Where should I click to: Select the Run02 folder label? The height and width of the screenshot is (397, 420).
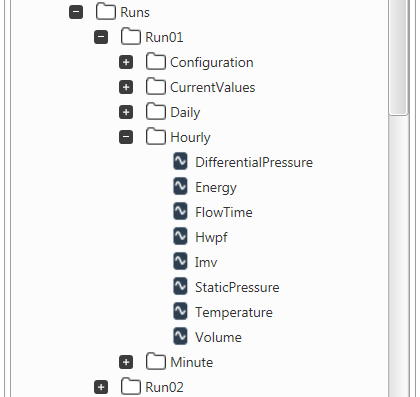click(x=164, y=387)
